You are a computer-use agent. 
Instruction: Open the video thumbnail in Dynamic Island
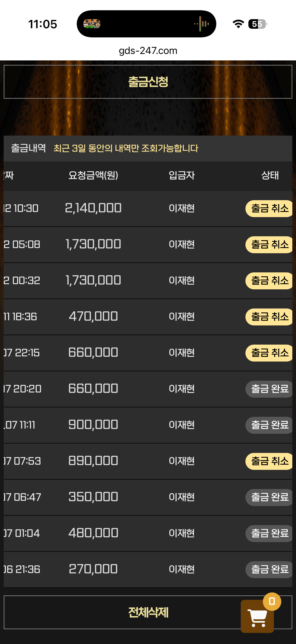(x=92, y=24)
